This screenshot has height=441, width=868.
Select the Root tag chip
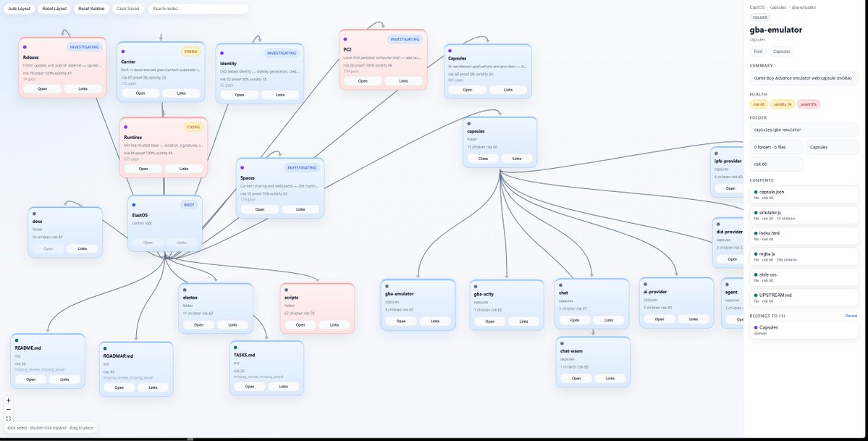tap(759, 51)
